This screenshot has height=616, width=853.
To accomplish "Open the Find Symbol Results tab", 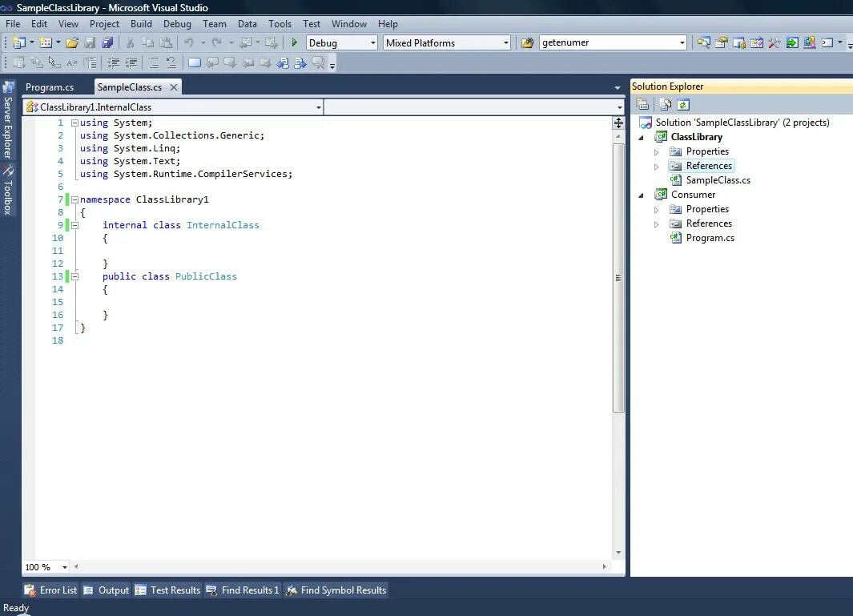I will tap(336, 590).
